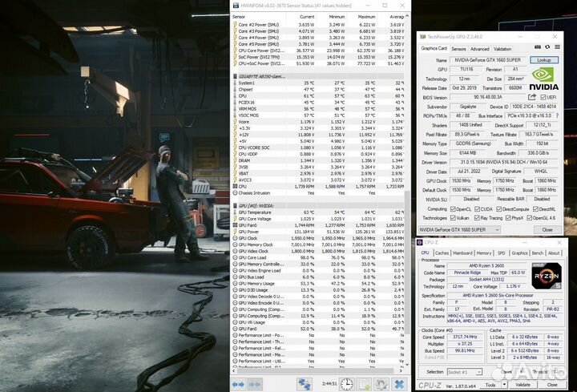Click Maximum column header in HWiNFO
Image resolution: width=577 pixels, height=392 pixels.
point(366,17)
